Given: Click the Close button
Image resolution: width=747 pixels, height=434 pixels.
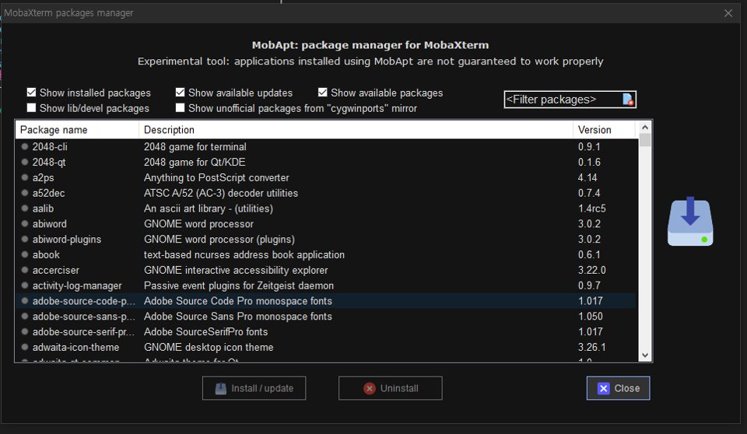Looking at the screenshot, I should 618,388.
